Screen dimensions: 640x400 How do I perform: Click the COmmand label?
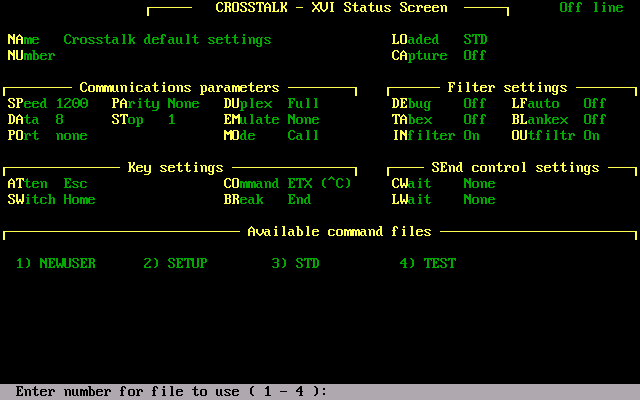click(x=251, y=184)
